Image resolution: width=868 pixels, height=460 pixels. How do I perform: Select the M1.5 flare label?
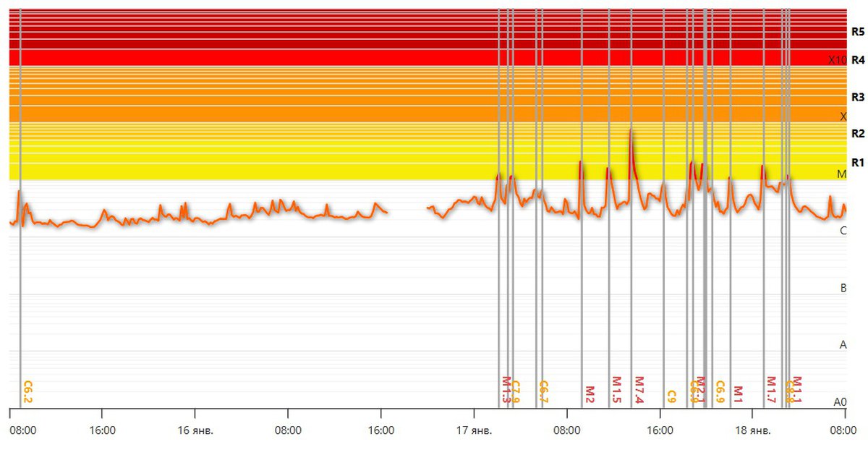click(x=617, y=390)
